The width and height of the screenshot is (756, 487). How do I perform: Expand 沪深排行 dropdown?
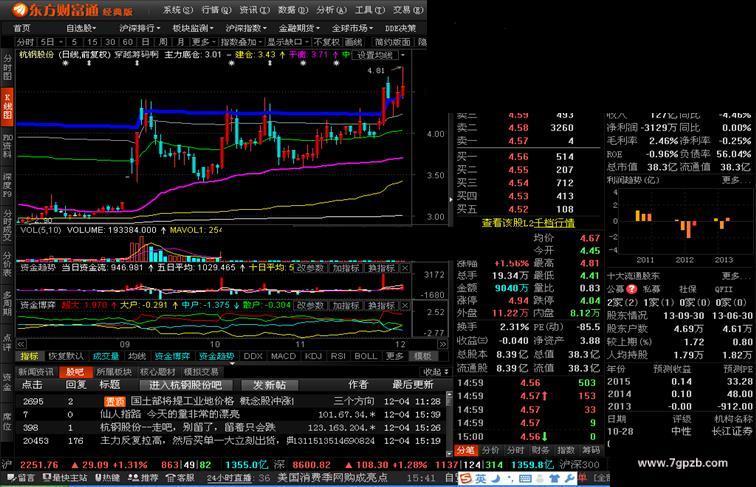coord(140,28)
